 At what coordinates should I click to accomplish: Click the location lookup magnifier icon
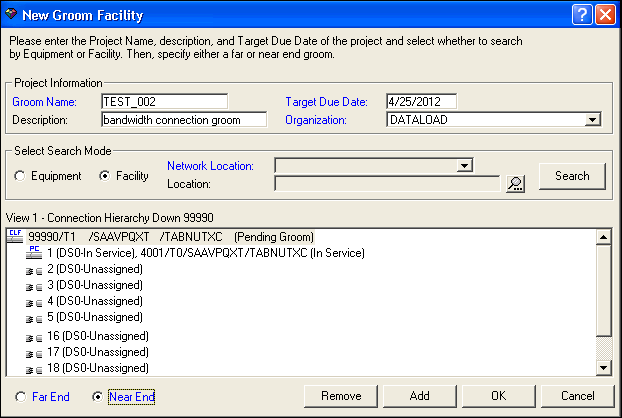(515, 184)
